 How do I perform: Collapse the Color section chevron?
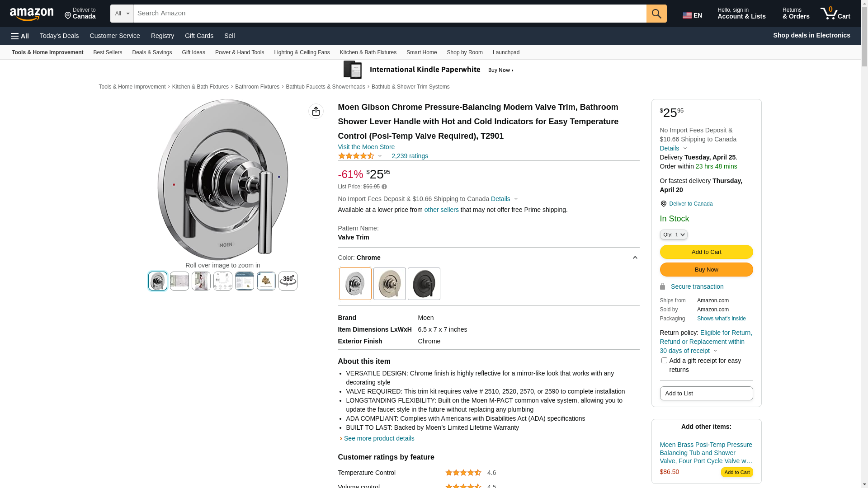635,258
